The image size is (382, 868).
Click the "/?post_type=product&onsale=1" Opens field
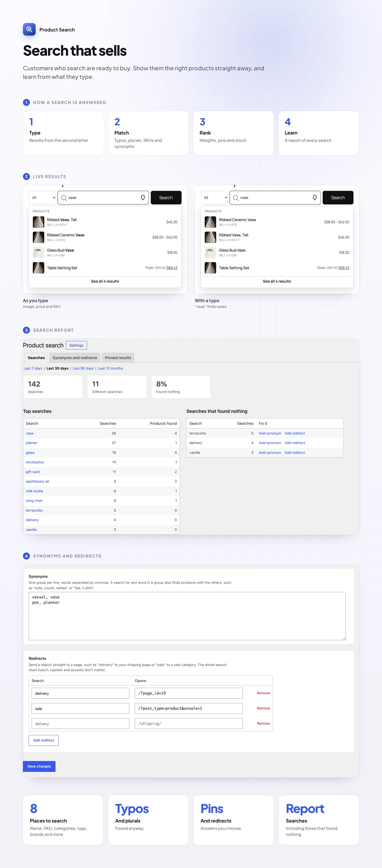tap(189, 708)
